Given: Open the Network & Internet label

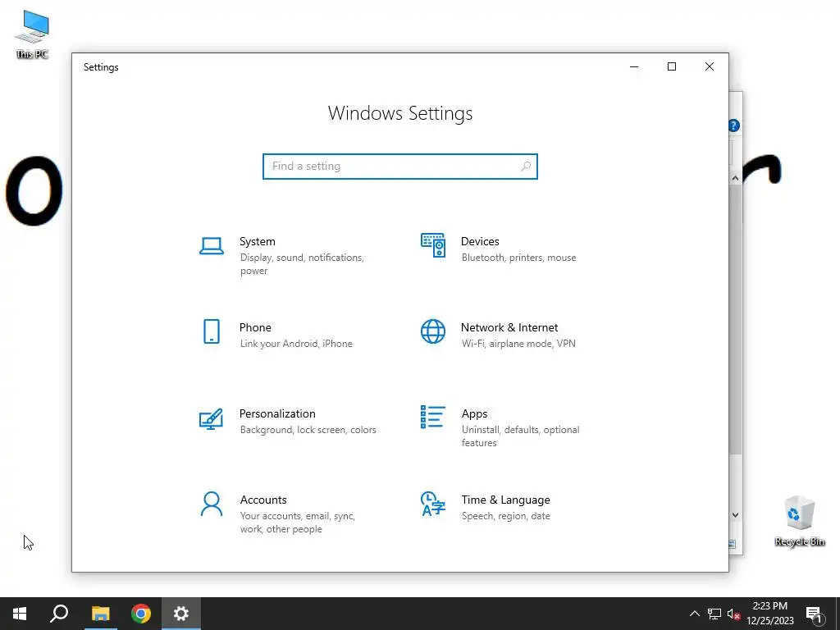Looking at the screenshot, I should click(x=509, y=327).
